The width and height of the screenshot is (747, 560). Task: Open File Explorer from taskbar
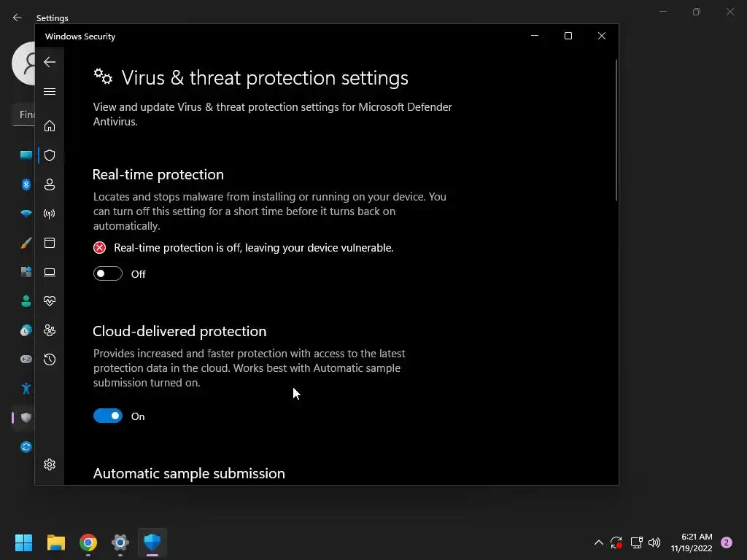coord(55,542)
